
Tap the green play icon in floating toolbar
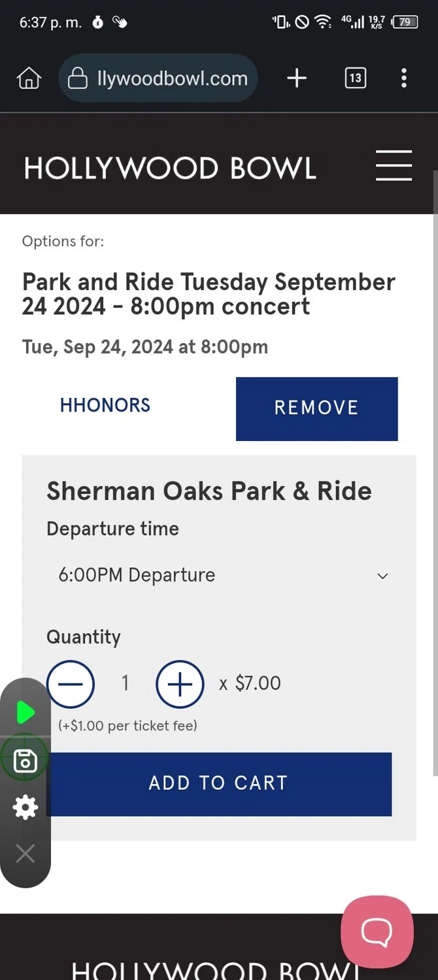25,712
